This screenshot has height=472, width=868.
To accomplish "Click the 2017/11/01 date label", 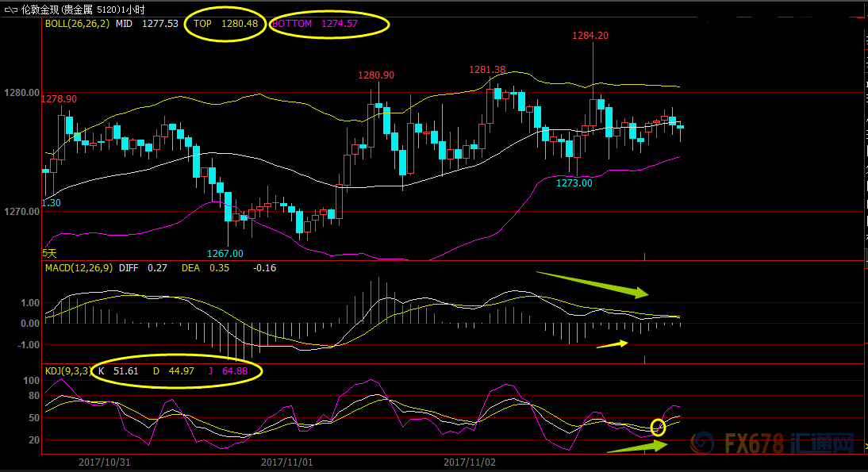I will click(286, 462).
